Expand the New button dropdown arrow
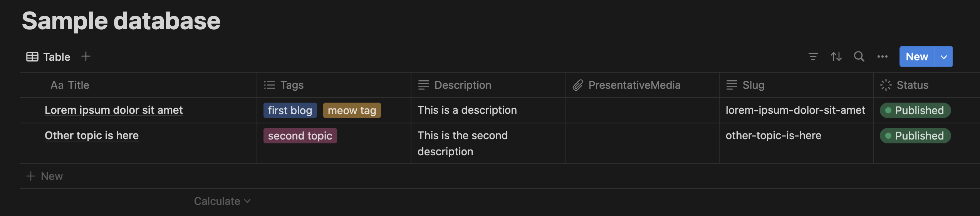This screenshot has width=980, height=216. point(944,57)
